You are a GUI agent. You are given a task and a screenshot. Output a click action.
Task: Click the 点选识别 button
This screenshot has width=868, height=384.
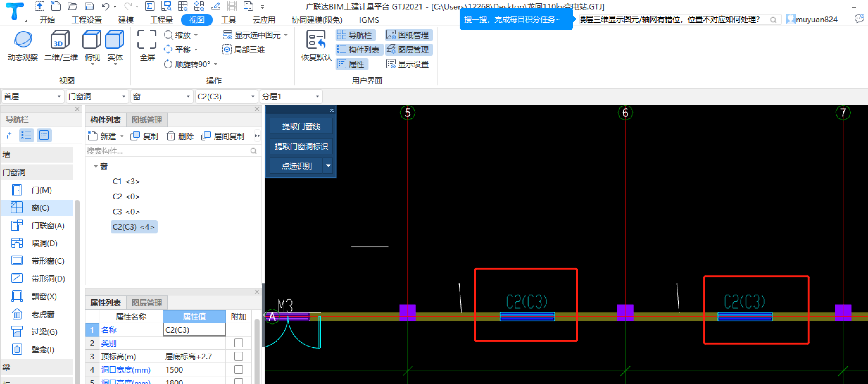click(297, 166)
